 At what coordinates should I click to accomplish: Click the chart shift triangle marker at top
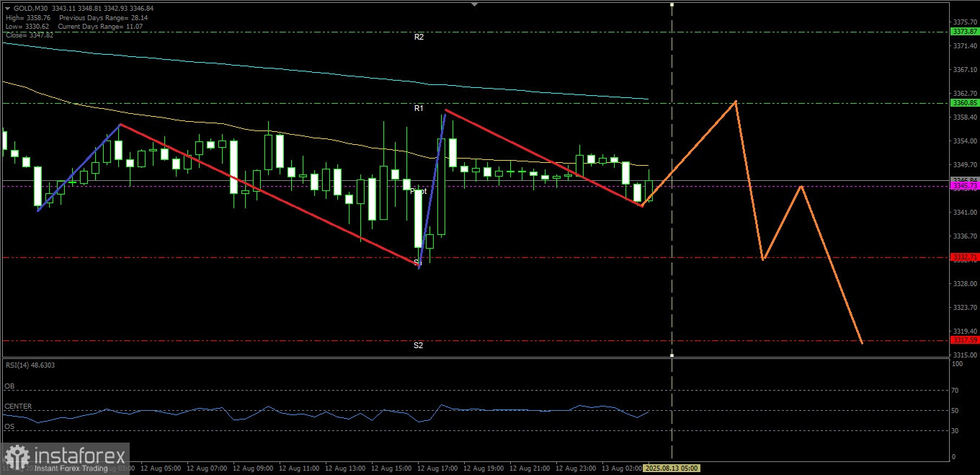(x=474, y=4)
